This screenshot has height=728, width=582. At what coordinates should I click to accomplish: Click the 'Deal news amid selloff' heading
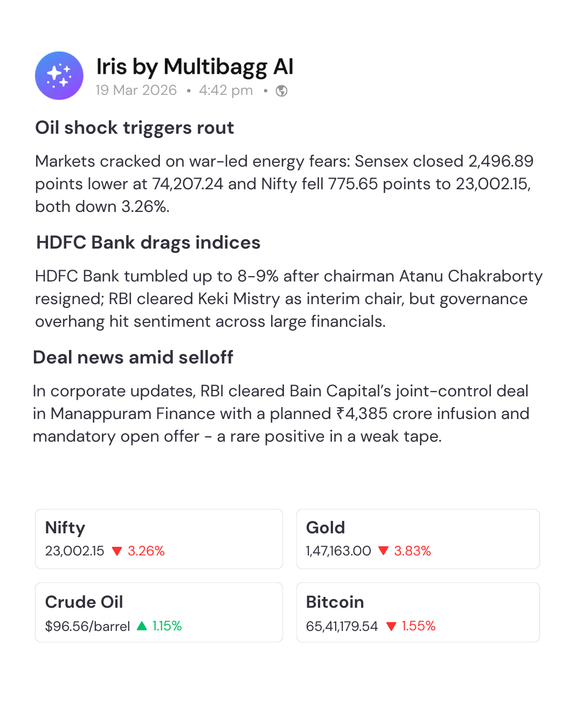[133, 358]
